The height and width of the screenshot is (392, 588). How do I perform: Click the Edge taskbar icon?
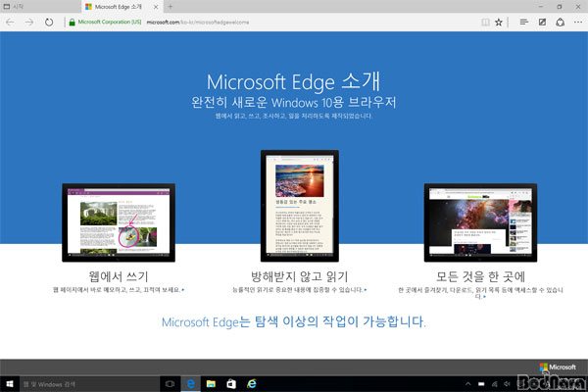point(191,384)
